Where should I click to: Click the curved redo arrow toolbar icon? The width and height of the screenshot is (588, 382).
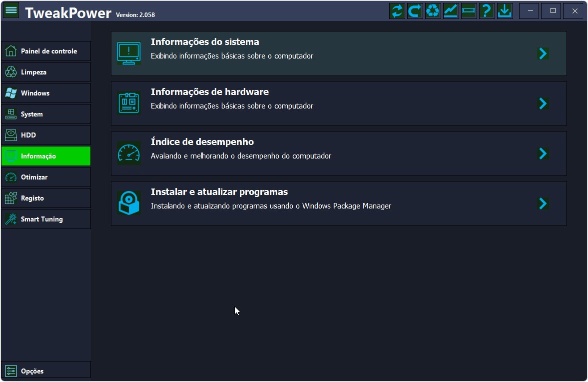415,11
